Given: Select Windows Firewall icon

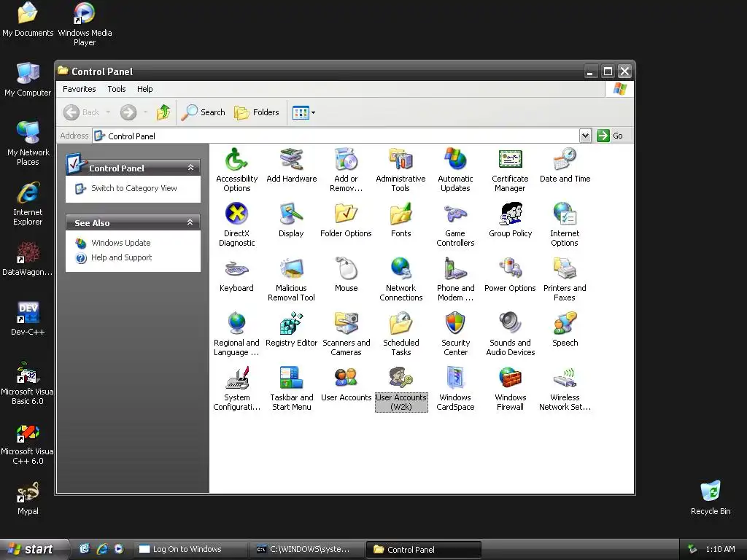Looking at the screenshot, I should pyautogui.click(x=510, y=389).
